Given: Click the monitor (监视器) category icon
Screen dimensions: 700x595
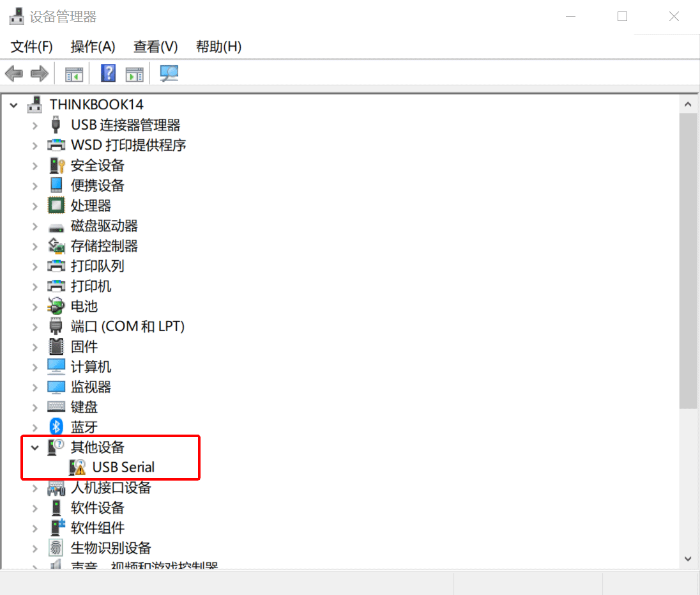Looking at the screenshot, I should (x=56, y=387).
